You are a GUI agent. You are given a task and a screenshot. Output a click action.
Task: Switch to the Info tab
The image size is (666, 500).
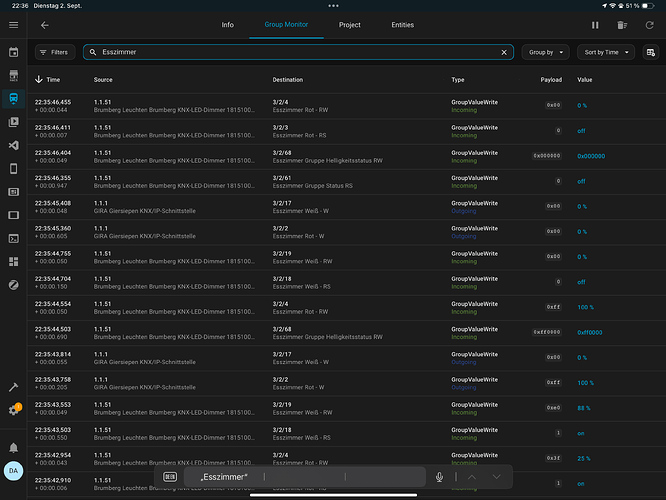click(227, 25)
